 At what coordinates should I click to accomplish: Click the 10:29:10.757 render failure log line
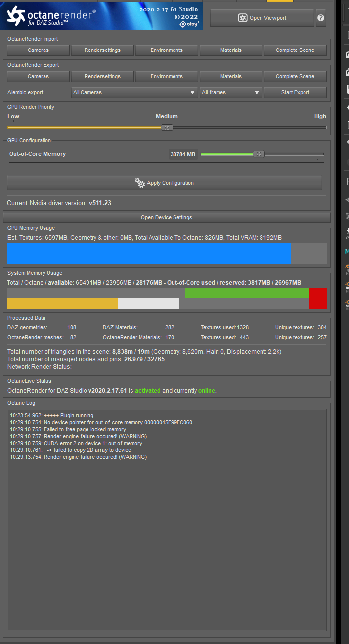[78, 436]
